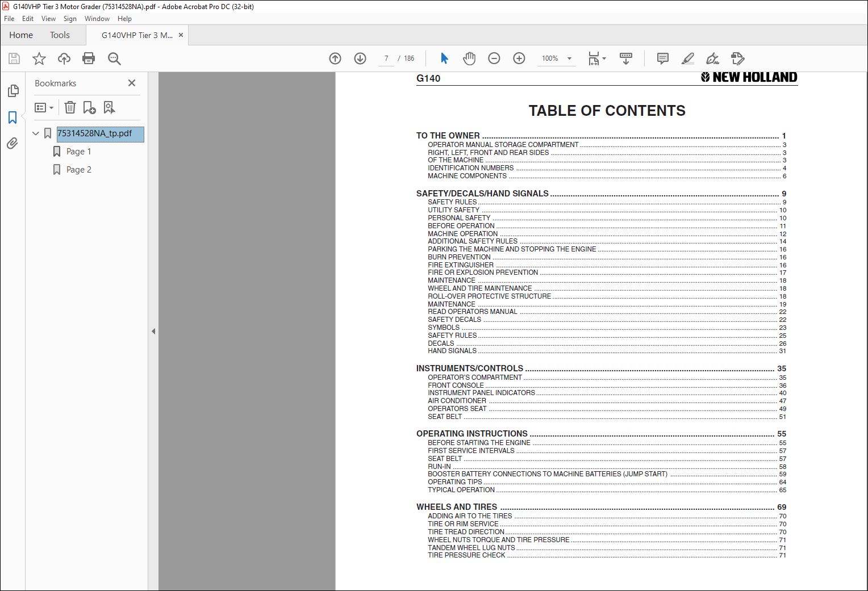
Task: Open the find text magnifier icon
Action: tap(114, 58)
